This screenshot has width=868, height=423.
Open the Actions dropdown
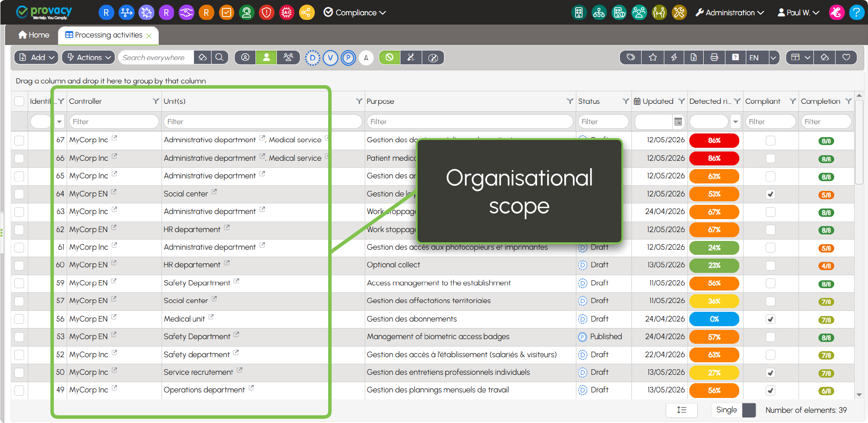point(88,57)
